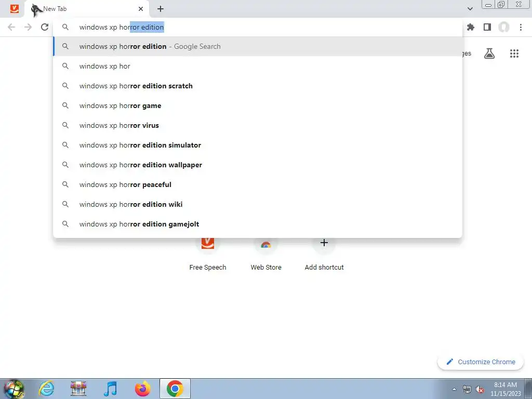Viewport: 532px width, 399px height.
Task: Select the pinned tab with red V icon
Action: (14, 9)
